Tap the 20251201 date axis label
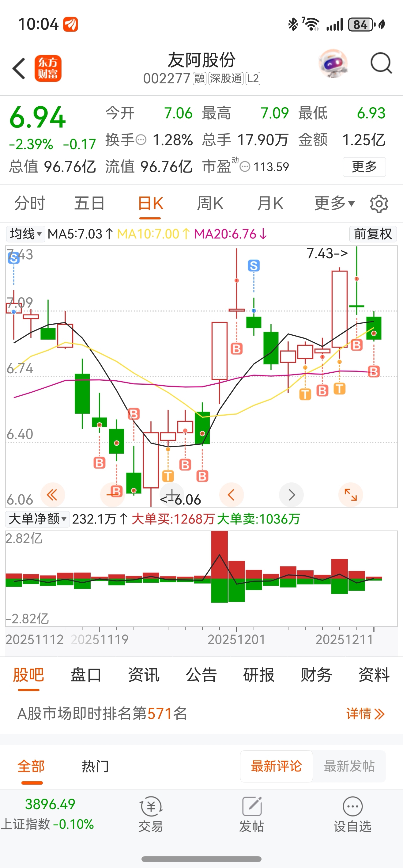 pyautogui.click(x=237, y=640)
